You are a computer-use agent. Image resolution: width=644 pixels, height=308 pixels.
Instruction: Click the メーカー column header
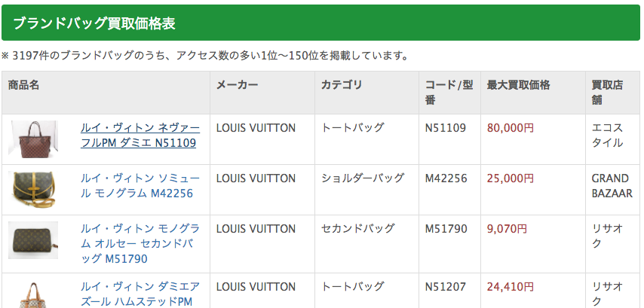[x=237, y=85]
